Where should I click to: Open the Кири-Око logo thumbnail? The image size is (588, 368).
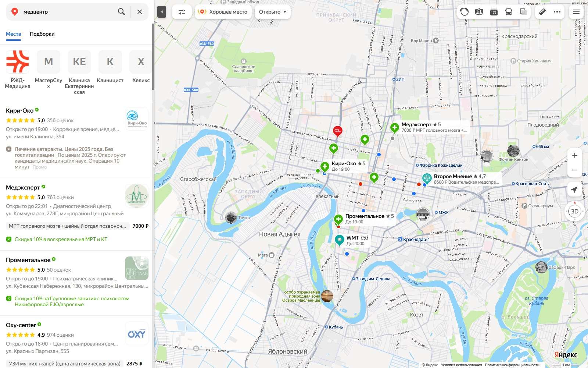[x=137, y=119]
